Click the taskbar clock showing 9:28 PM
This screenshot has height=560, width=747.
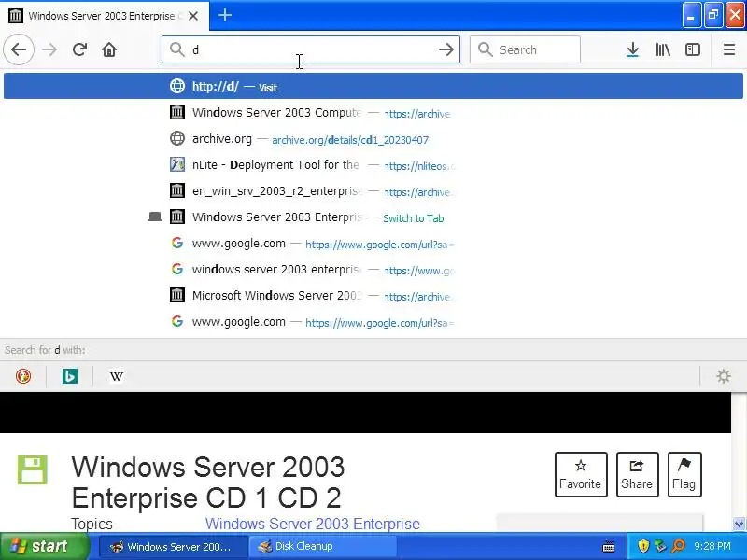point(712,546)
